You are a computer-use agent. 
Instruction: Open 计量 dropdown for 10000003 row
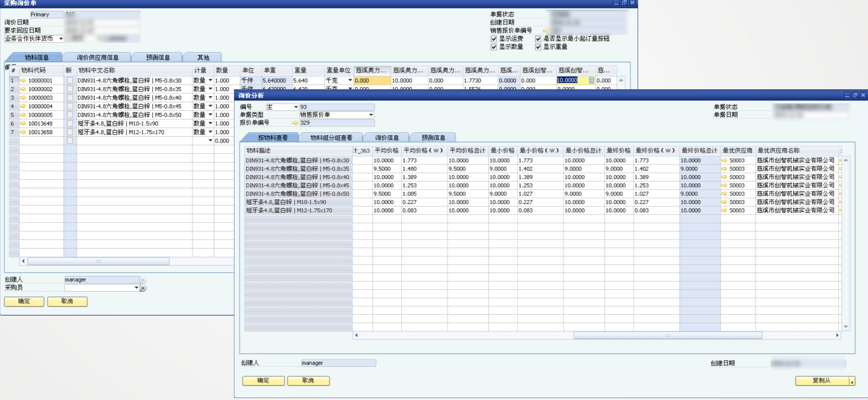pyautogui.click(x=210, y=98)
